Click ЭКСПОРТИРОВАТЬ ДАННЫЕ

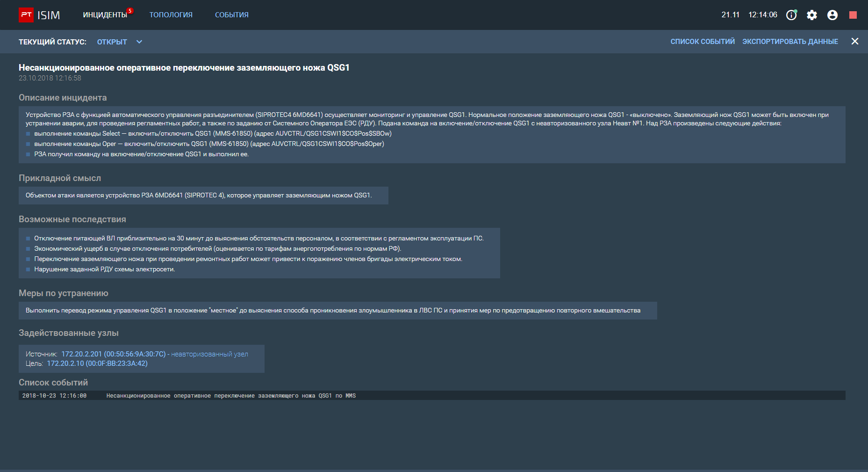coord(790,42)
